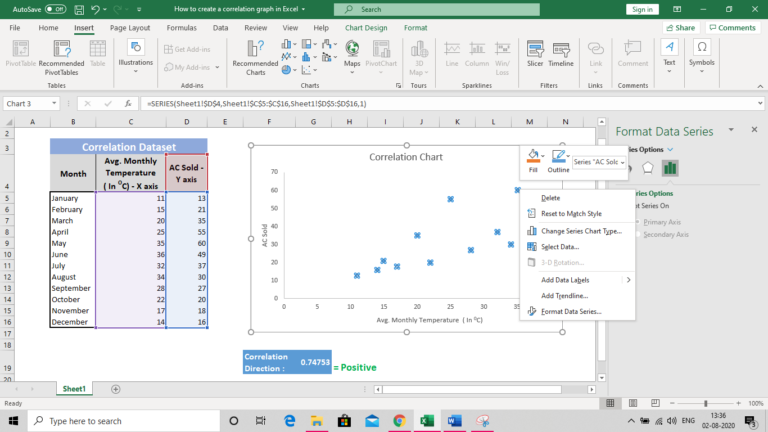Open the Series "AC Sold" element dropdown

click(599, 162)
